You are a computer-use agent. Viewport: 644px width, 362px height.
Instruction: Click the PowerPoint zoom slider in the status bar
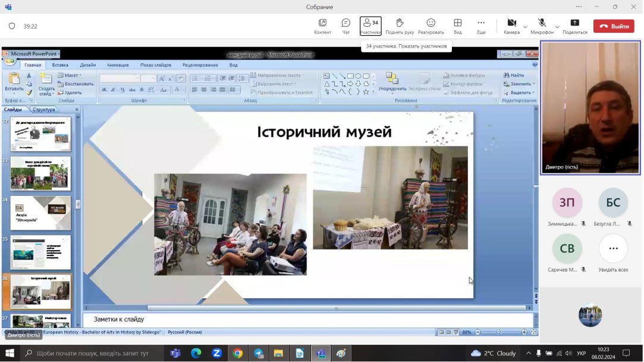coord(498,332)
